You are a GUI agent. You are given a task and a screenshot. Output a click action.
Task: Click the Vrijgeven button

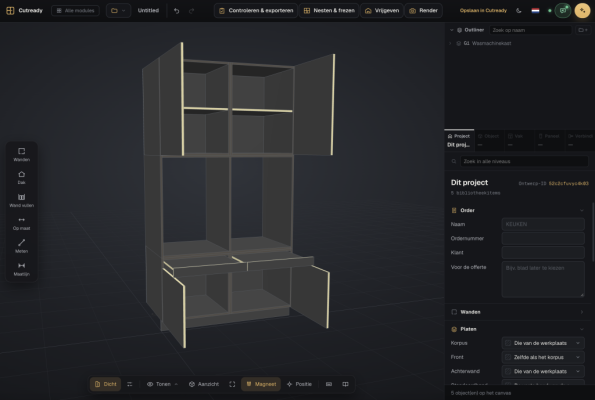point(382,11)
